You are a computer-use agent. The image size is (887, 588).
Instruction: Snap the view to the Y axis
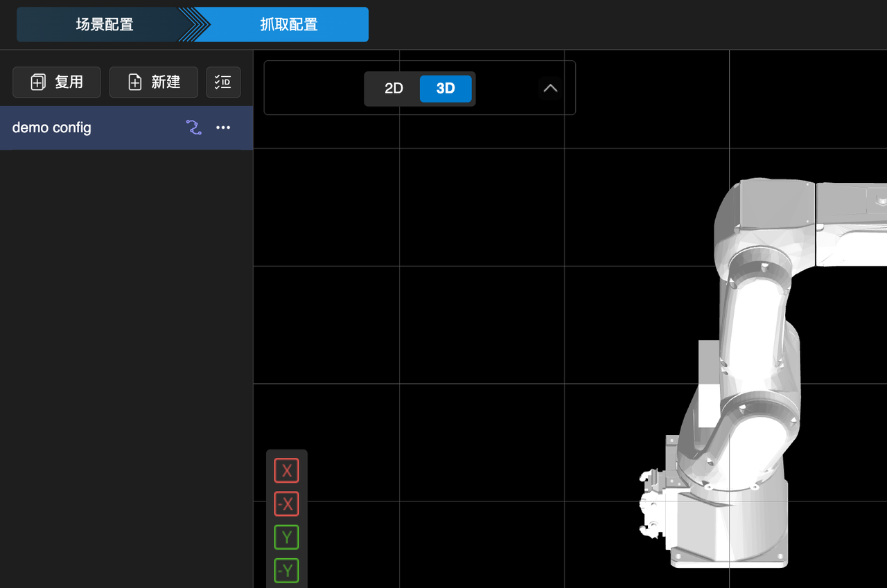(x=286, y=537)
